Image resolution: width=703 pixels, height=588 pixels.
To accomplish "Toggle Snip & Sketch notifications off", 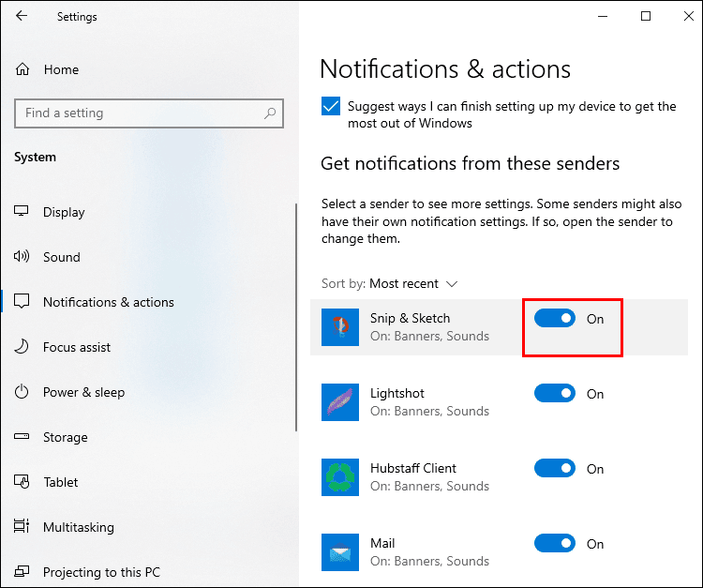I will [x=555, y=319].
